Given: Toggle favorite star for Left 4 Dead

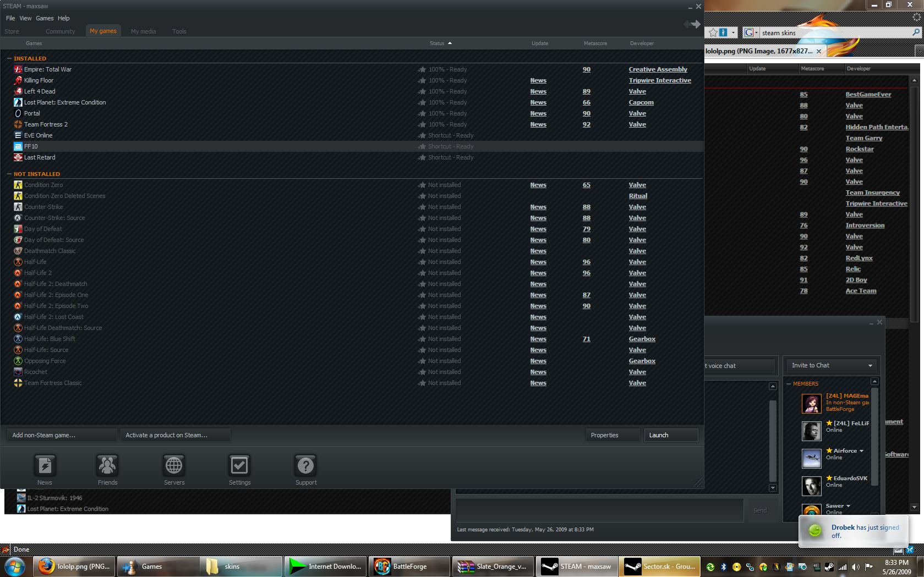Looking at the screenshot, I should (422, 91).
